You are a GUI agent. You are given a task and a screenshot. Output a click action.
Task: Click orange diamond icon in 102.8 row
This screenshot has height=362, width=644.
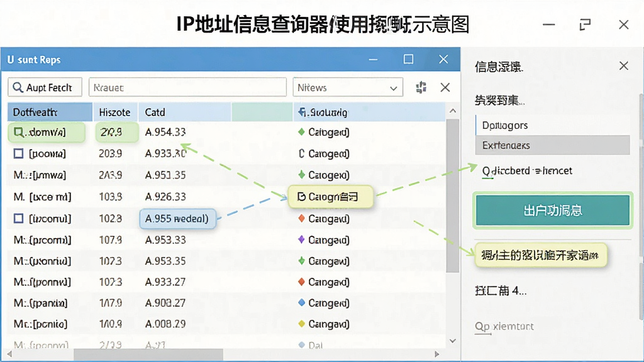point(301,218)
